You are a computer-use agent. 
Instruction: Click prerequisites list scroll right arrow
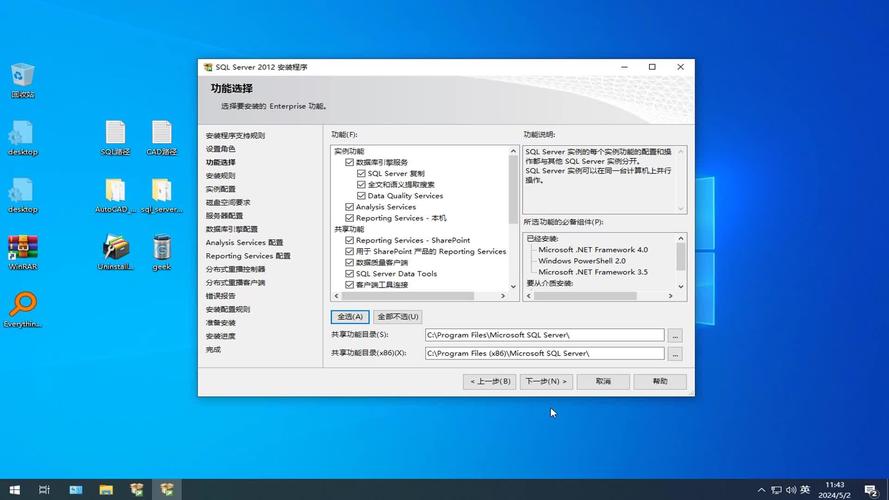tap(670, 296)
